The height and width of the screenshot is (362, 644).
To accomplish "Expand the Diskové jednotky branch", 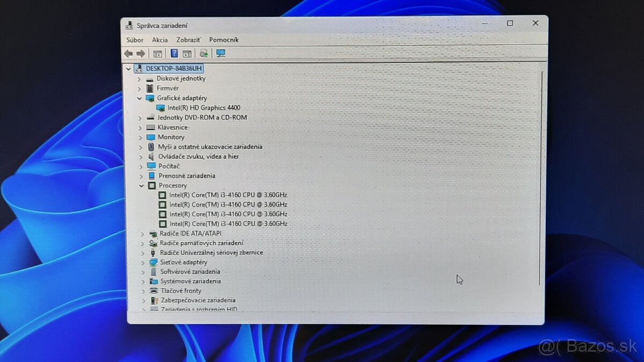I will (x=140, y=78).
